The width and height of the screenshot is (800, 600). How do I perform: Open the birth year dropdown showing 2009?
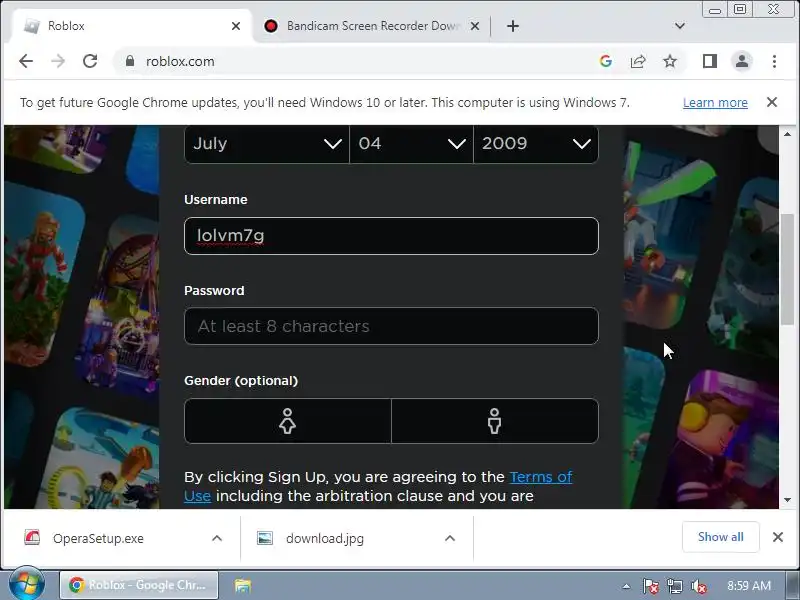tap(536, 144)
